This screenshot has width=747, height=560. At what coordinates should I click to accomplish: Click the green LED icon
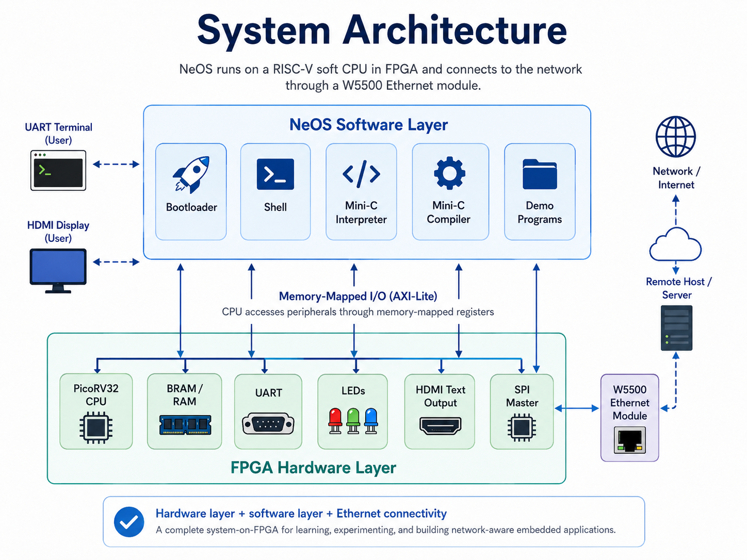[x=353, y=420]
